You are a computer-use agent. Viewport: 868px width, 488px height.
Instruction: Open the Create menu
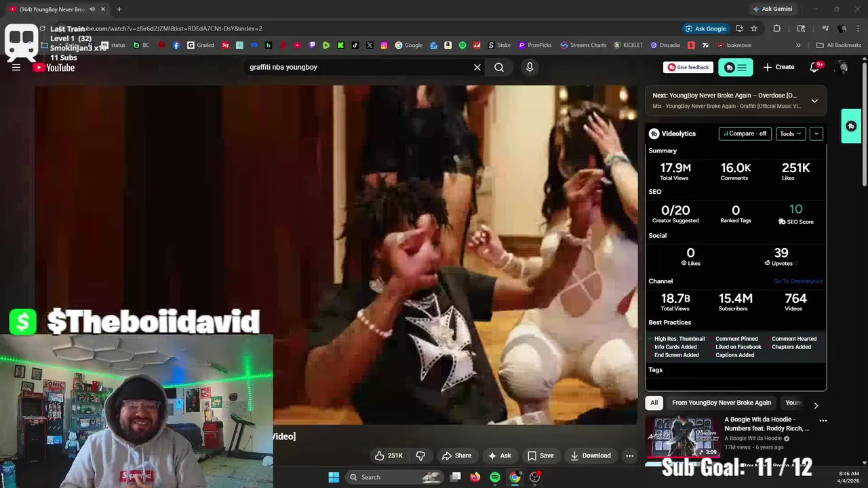click(x=778, y=67)
